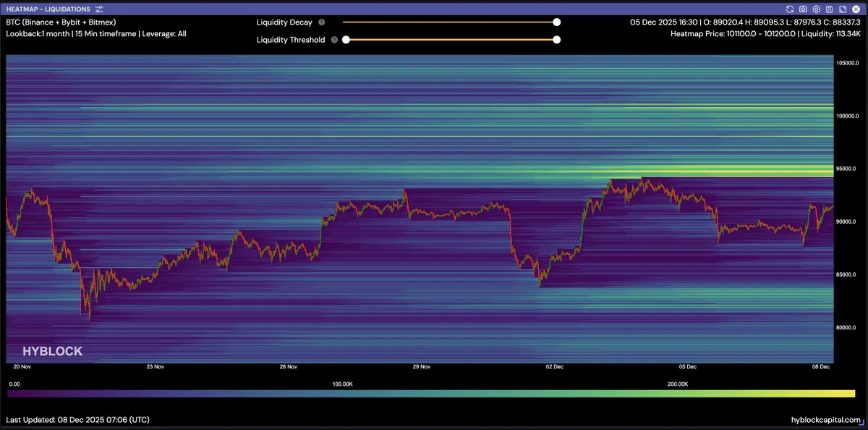
Task: Click the Liquidity Threshold help icon
Action: point(334,40)
